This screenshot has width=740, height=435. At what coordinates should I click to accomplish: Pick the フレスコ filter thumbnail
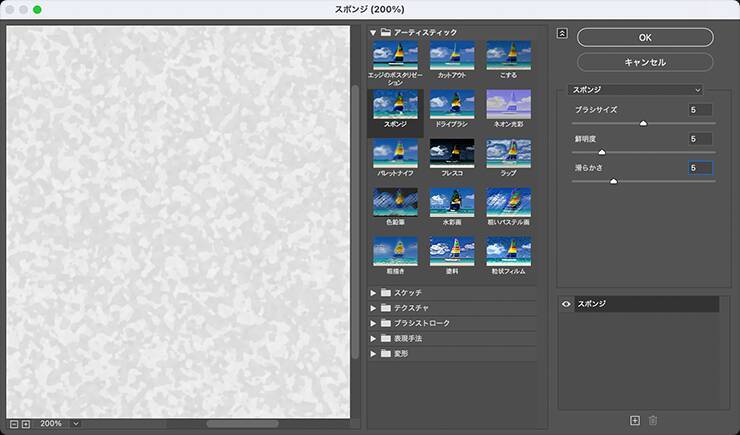click(451, 153)
